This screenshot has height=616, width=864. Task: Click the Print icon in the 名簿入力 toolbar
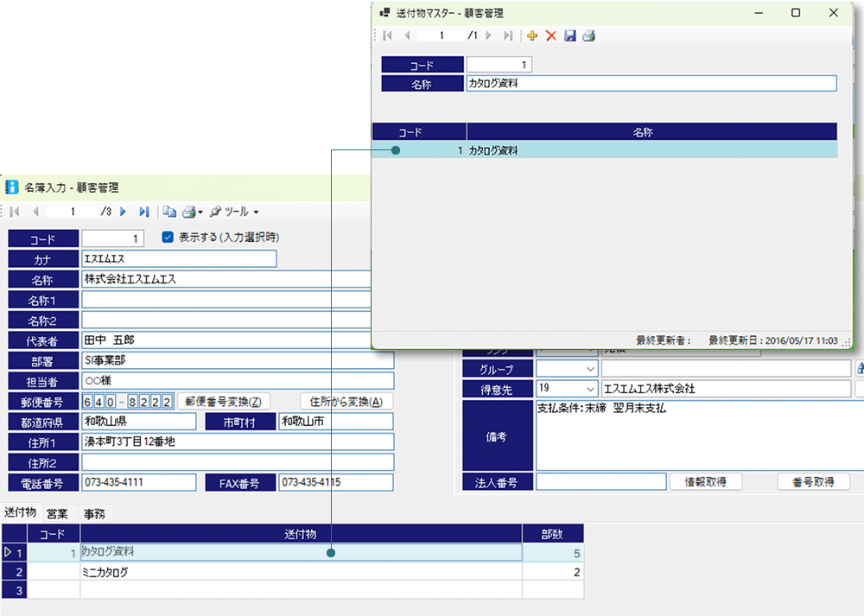click(x=190, y=211)
